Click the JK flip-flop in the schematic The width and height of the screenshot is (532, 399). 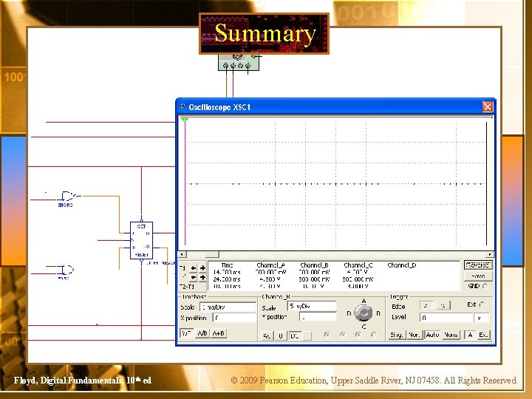pos(141,241)
